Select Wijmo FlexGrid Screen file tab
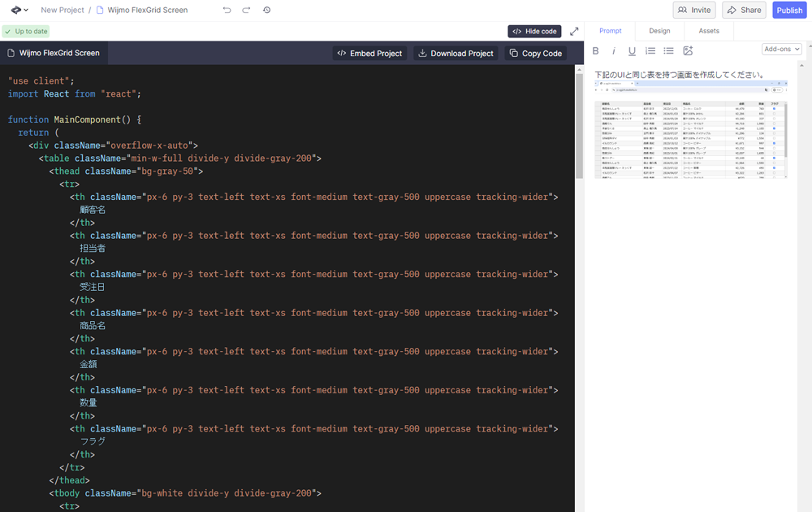The image size is (812, 512). click(54, 53)
